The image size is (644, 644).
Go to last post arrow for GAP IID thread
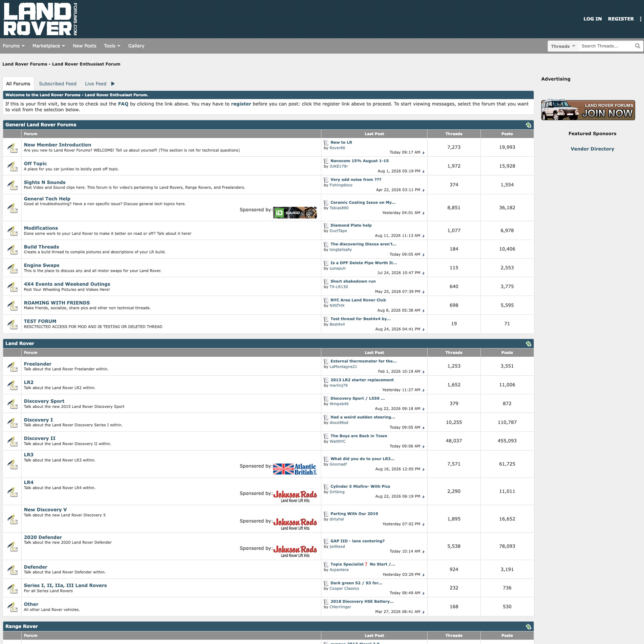[423, 552]
